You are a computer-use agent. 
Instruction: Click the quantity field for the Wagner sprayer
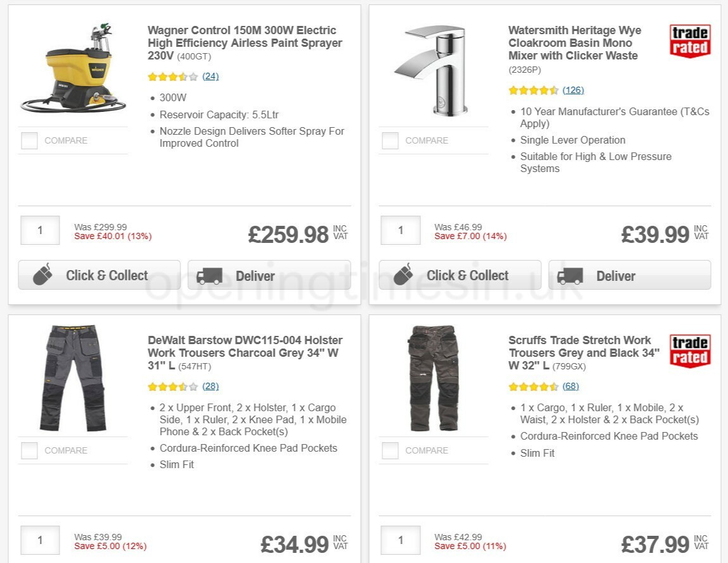tap(40, 230)
